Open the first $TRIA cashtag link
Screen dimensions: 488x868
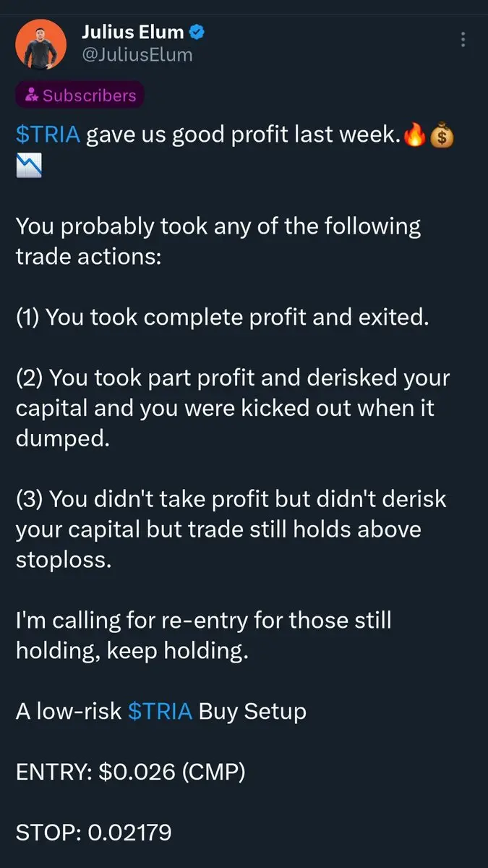pos(48,135)
